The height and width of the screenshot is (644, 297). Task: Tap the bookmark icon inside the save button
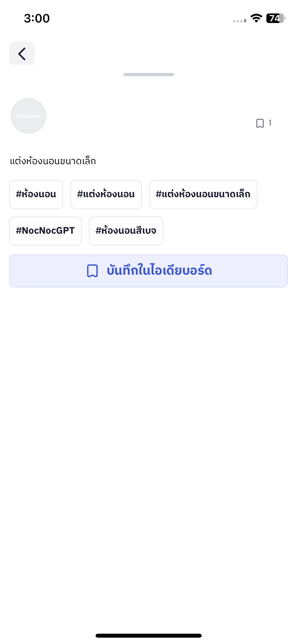tap(92, 271)
